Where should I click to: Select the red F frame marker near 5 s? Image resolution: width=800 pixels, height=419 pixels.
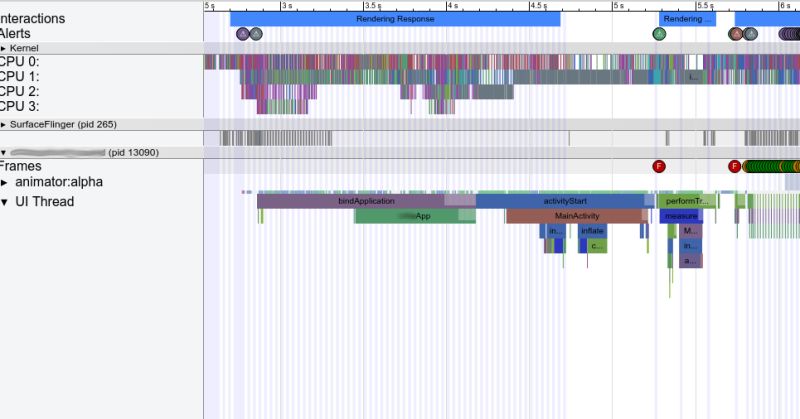[659, 166]
